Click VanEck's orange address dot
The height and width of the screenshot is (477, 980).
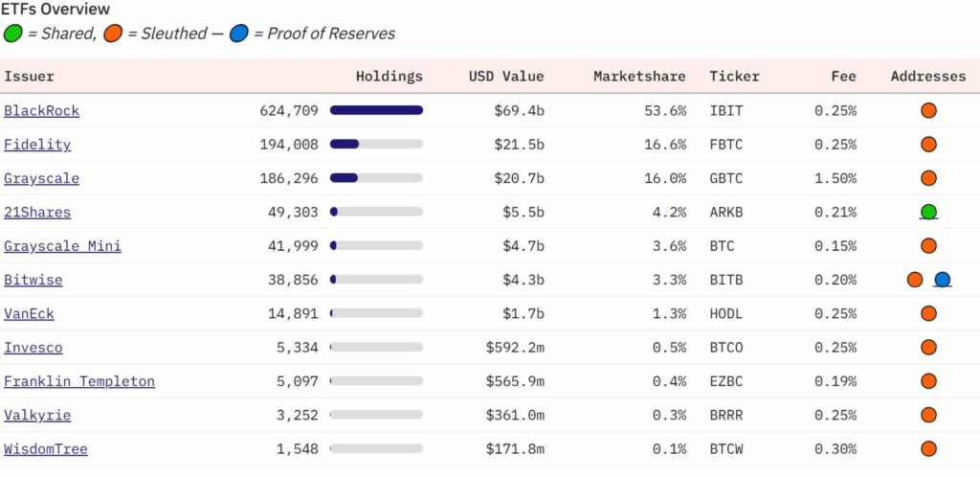(928, 313)
